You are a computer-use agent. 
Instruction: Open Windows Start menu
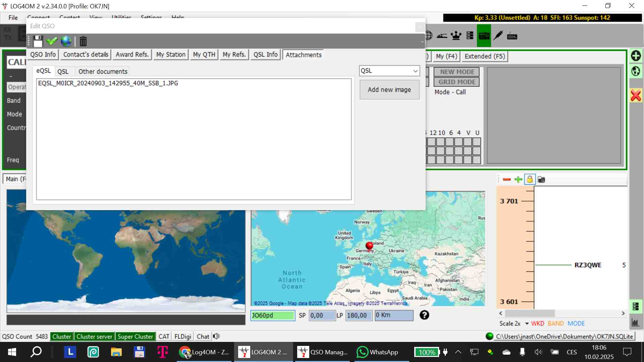coord(12,352)
